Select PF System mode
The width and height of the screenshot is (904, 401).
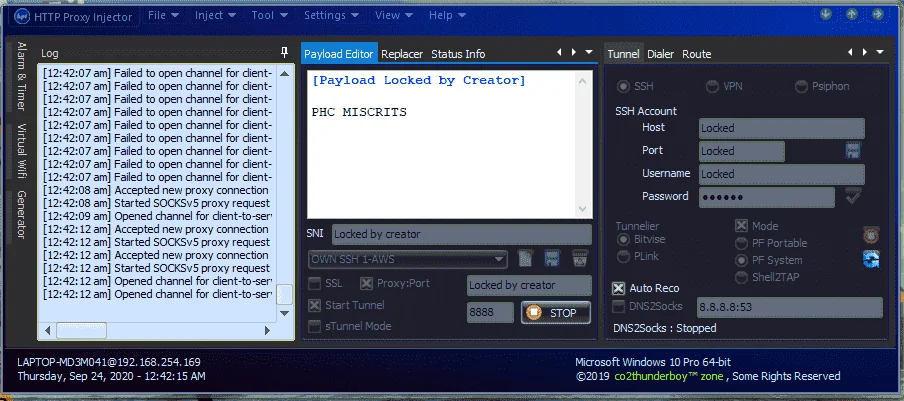[741, 260]
